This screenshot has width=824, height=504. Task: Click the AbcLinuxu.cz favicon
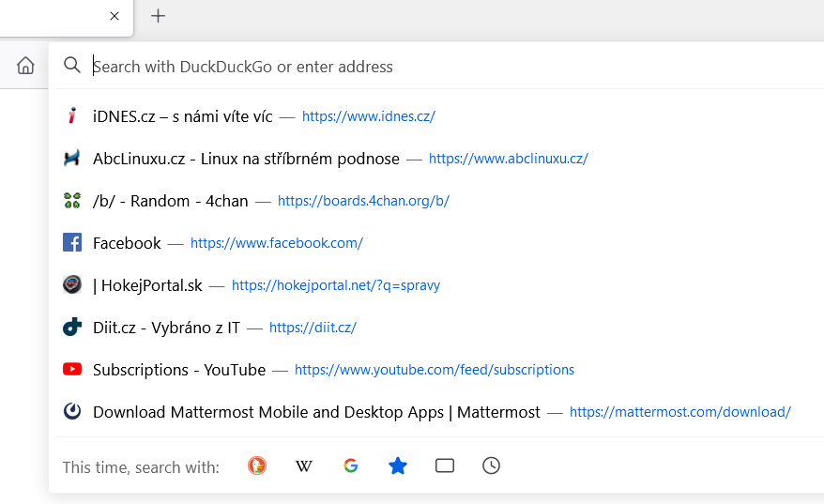pyautogui.click(x=72, y=159)
